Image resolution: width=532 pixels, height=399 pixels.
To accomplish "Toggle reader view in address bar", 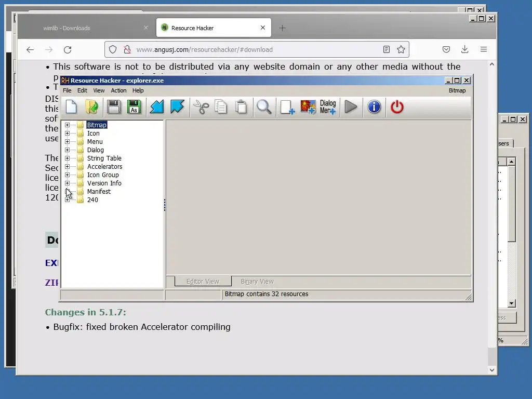I will point(387,49).
